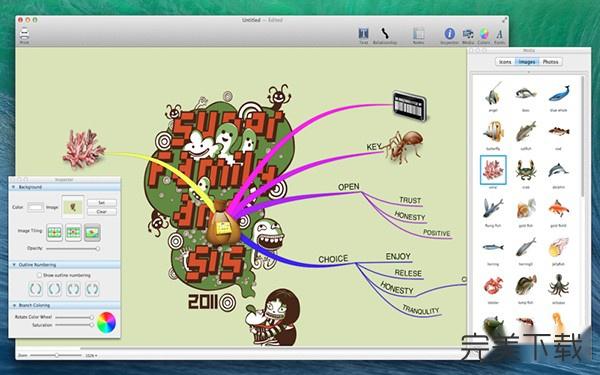Collapse the Background section
Viewport: 600px width, 375px height.
(x=14, y=187)
